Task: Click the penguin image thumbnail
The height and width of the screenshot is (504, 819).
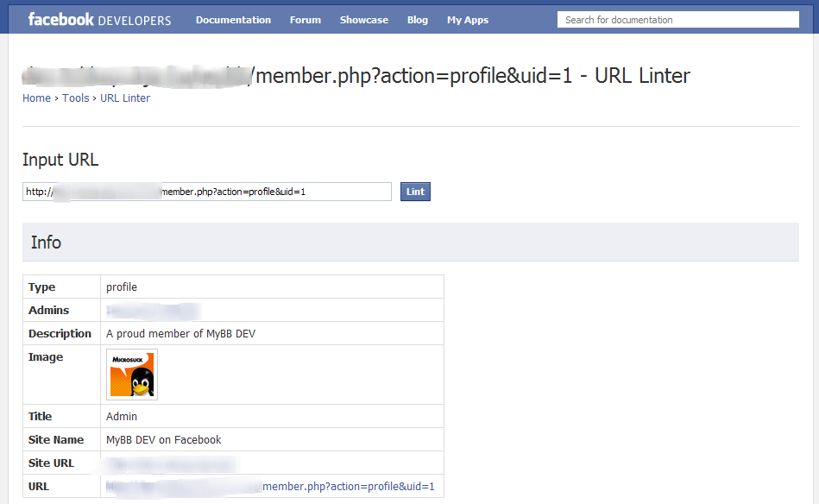Action: (x=132, y=375)
